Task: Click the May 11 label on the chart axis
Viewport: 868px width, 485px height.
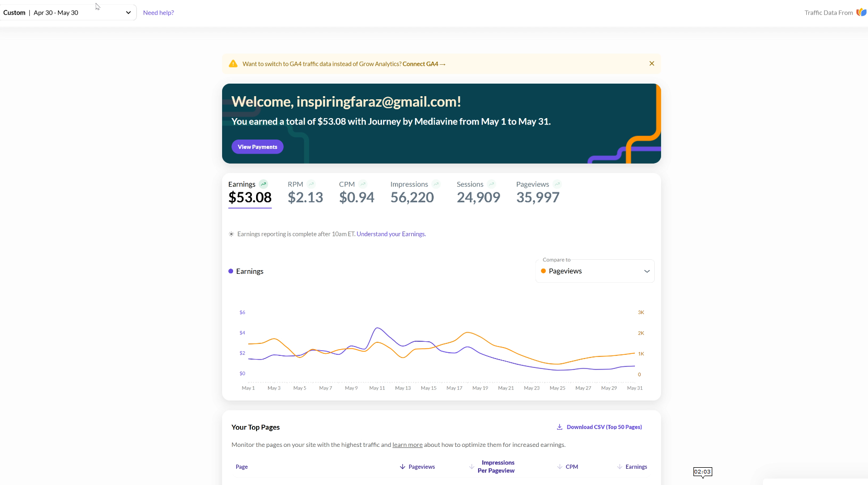Action: tap(377, 388)
